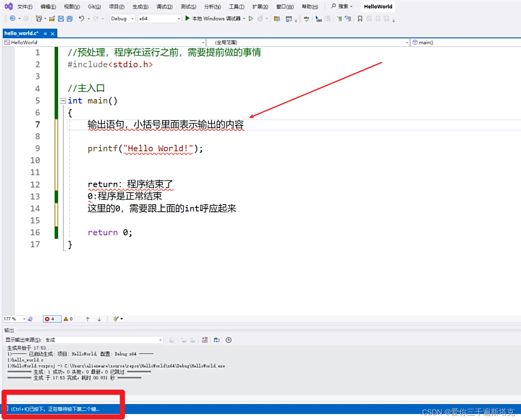Open the x64 platform dropdown
Screen dimensions: 521x420
coord(159,18)
